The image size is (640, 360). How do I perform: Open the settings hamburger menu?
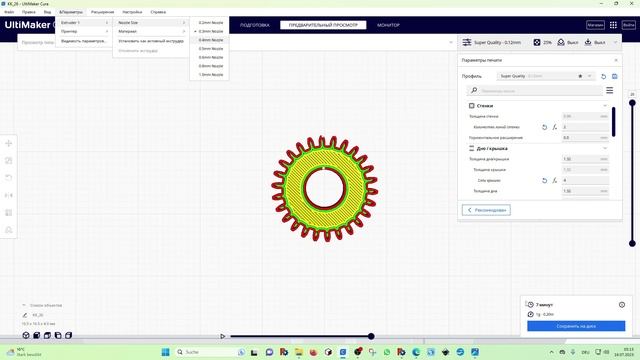(609, 90)
